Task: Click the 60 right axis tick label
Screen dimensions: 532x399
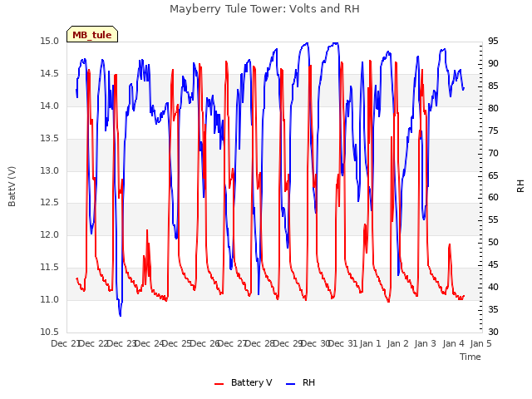Action: pos(493,198)
